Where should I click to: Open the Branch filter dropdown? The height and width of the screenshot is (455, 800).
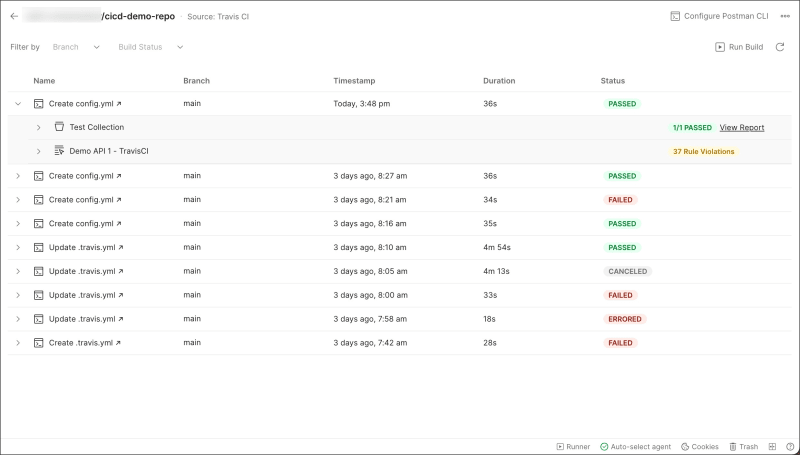[x=76, y=47]
